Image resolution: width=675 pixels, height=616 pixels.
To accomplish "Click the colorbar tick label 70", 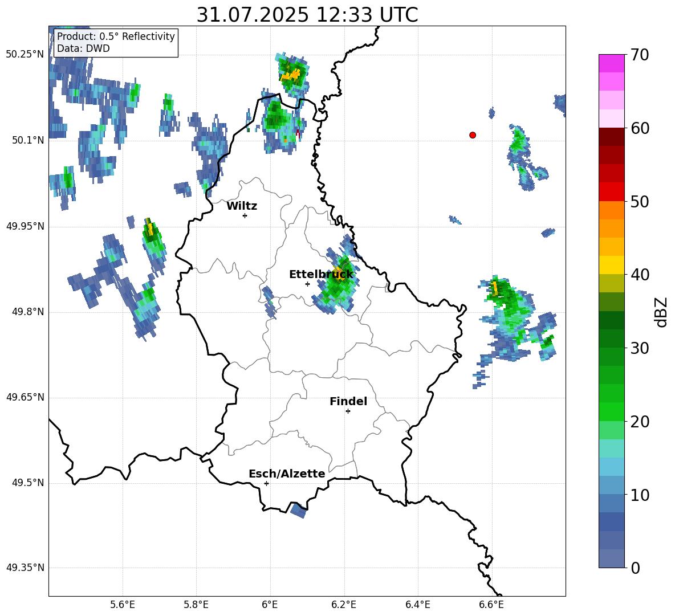I will [x=639, y=55].
